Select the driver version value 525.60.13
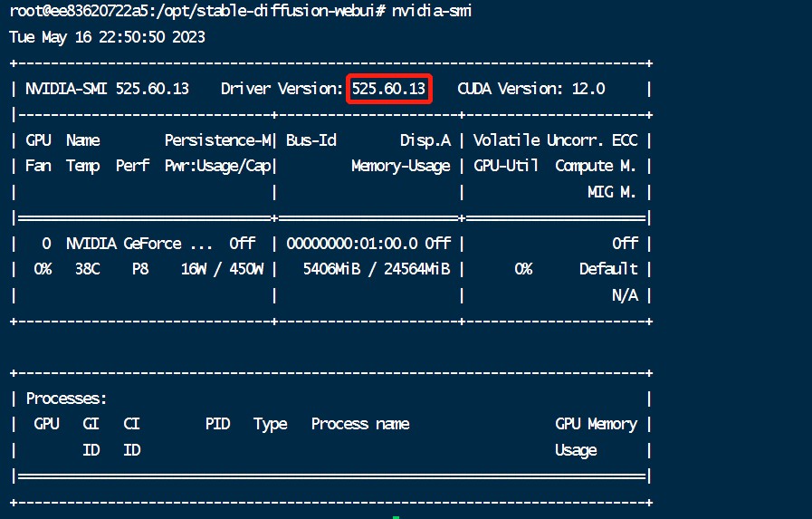 [388, 89]
